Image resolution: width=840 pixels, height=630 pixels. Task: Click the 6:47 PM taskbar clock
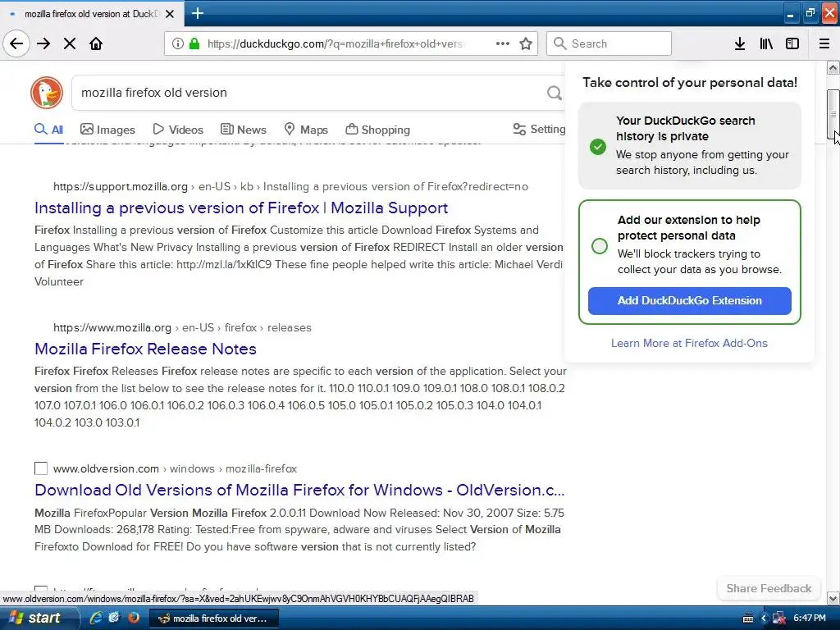click(x=810, y=619)
